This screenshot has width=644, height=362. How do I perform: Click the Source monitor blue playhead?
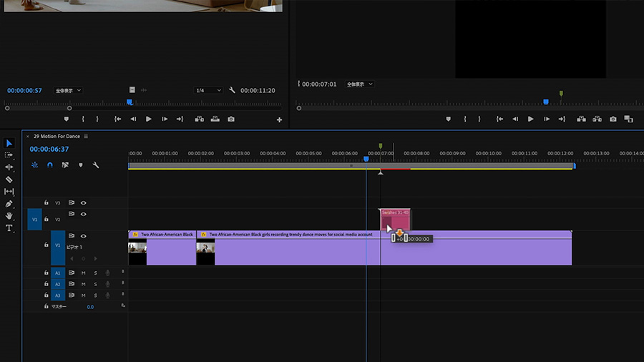pyautogui.click(x=130, y=102)
